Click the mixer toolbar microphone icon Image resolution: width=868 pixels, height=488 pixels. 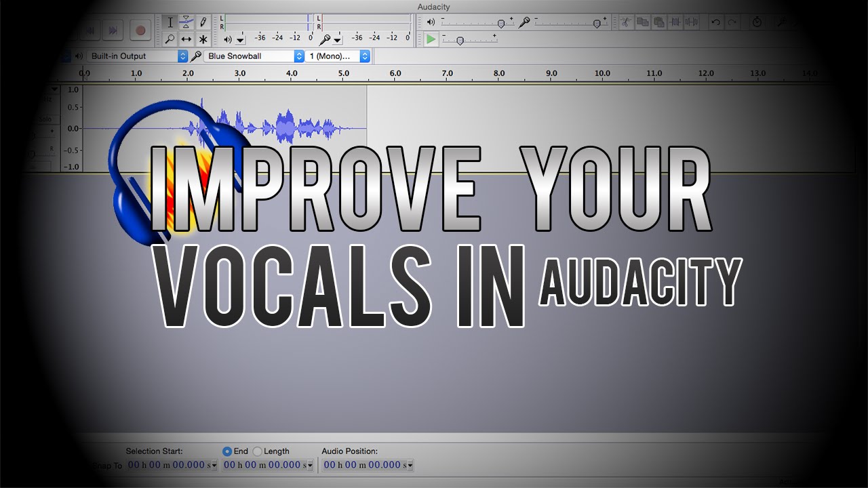[x=525, y=22]
